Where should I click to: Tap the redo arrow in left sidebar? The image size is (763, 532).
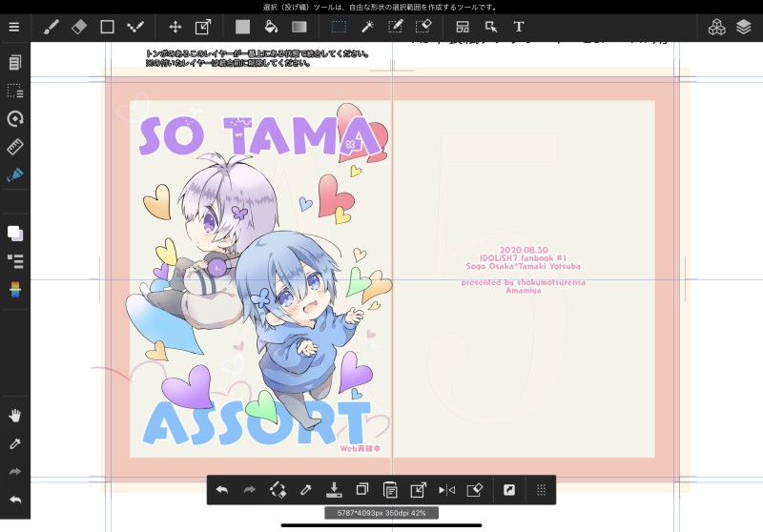tap(15, 472)
